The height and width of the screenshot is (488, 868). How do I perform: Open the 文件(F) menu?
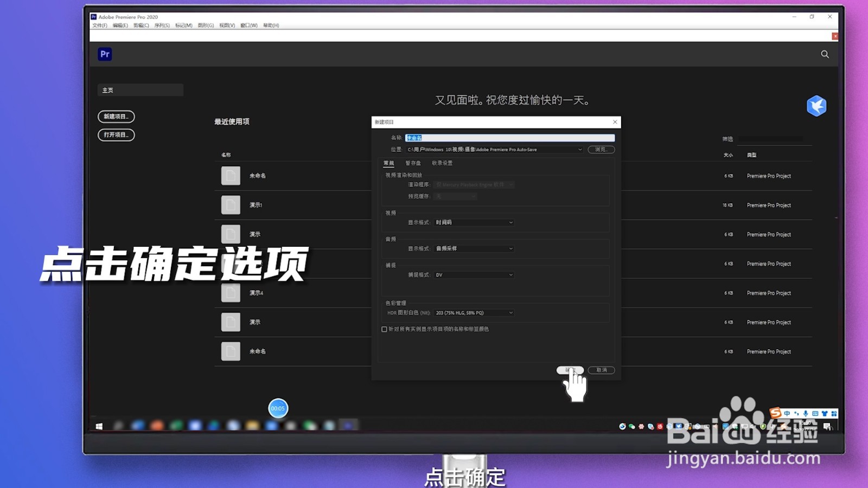tap(101, 25)
